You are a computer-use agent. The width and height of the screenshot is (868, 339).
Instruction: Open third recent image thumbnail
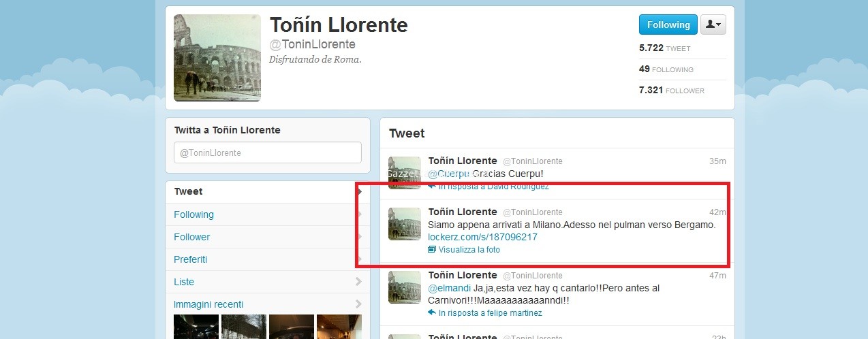(x=291, y=327)
